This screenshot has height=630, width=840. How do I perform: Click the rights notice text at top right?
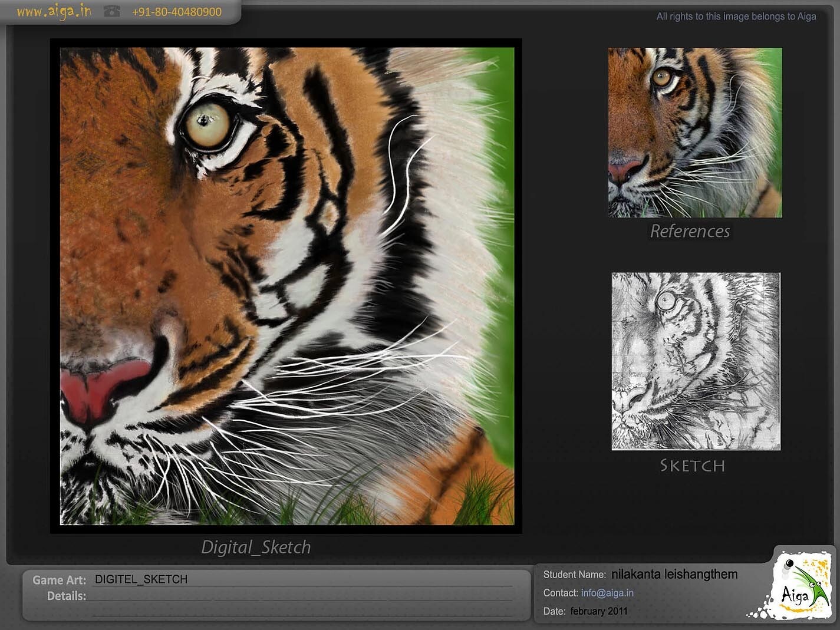coord(736,17)
